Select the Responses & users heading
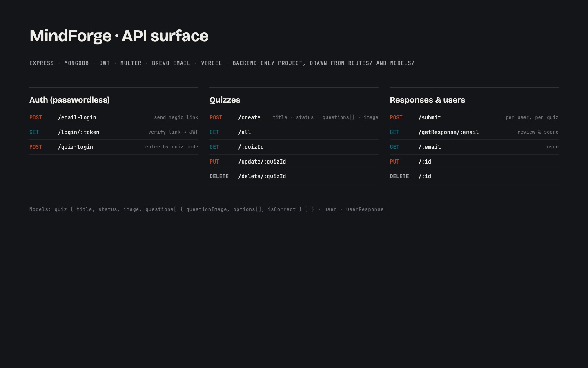Image resolution: width=588 pixels, height=368 pixels. pos(428,100)
